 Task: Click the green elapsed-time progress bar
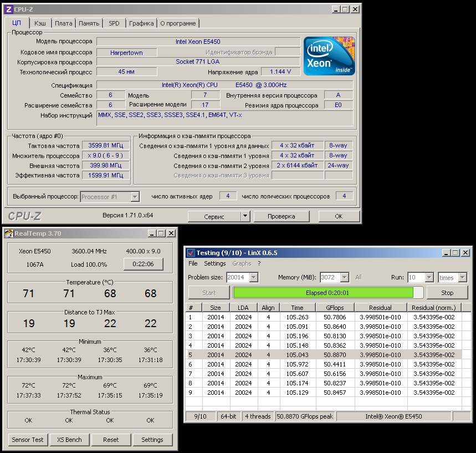pyautogui.click(x=323, y=293)
